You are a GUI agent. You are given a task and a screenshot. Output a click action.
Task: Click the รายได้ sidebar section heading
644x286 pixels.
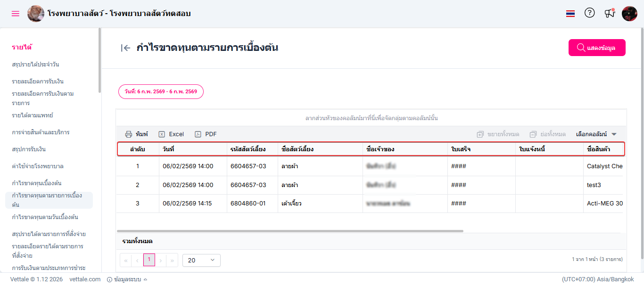[22, 47]
